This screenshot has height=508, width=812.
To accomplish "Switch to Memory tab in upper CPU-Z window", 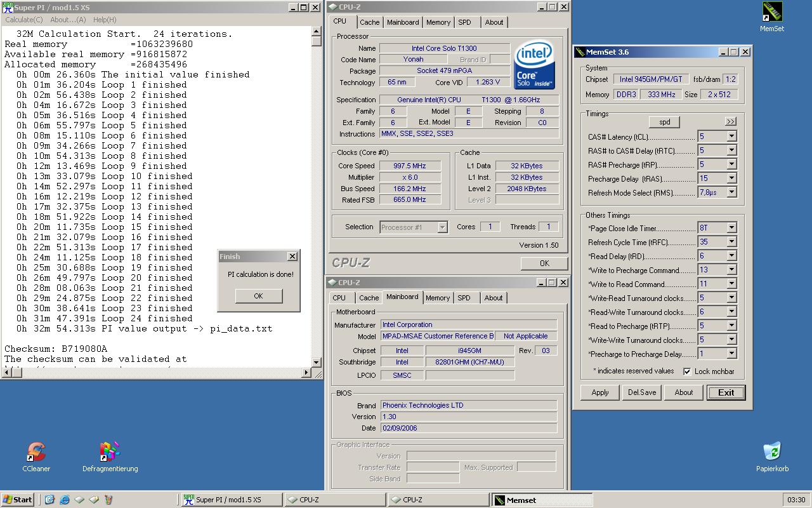I will click(438, 22).
